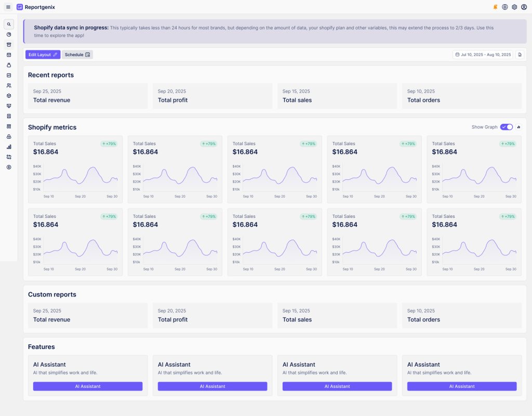Viewport: 532px width, 416px height.
Task: Toggle the Show Graph switch
Action: [x=506, y=127]
